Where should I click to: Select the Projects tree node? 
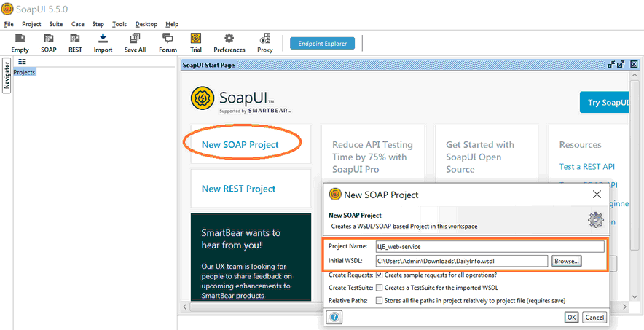click(x=24, y=72)
